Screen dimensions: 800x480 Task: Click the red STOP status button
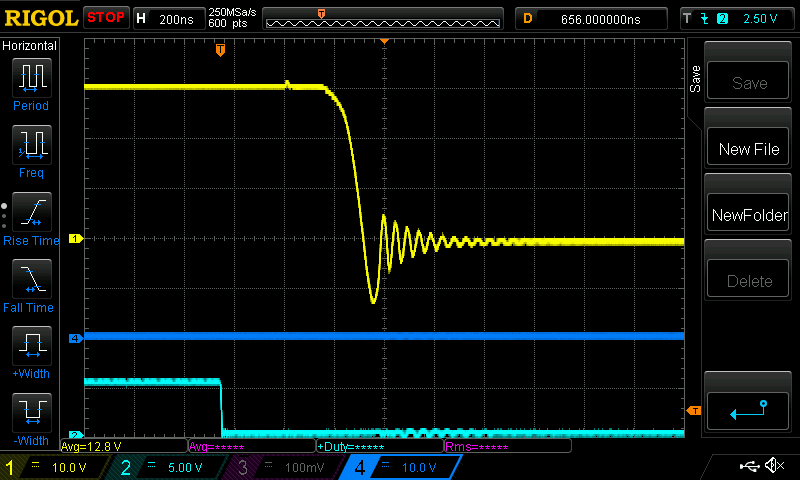(x=105, y=18)
